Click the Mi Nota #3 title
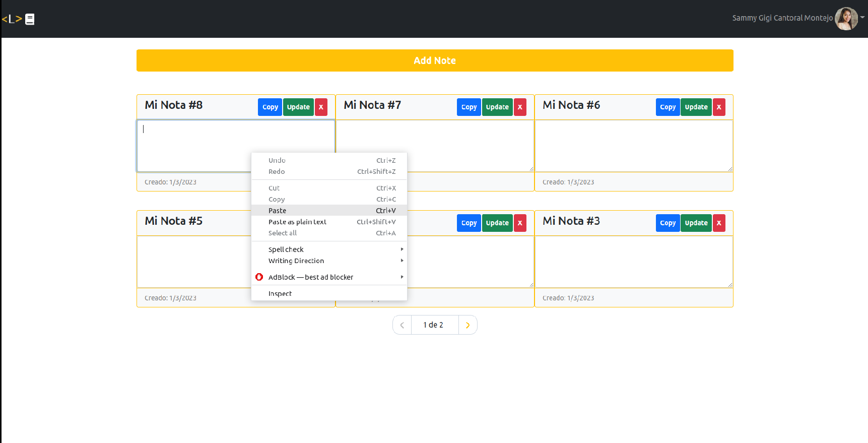The image size is (868, 443). point(571,221)
